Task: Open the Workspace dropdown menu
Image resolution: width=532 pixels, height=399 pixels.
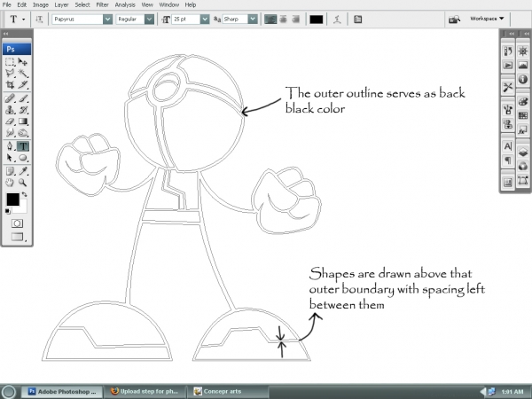Action: coord(487,19)
